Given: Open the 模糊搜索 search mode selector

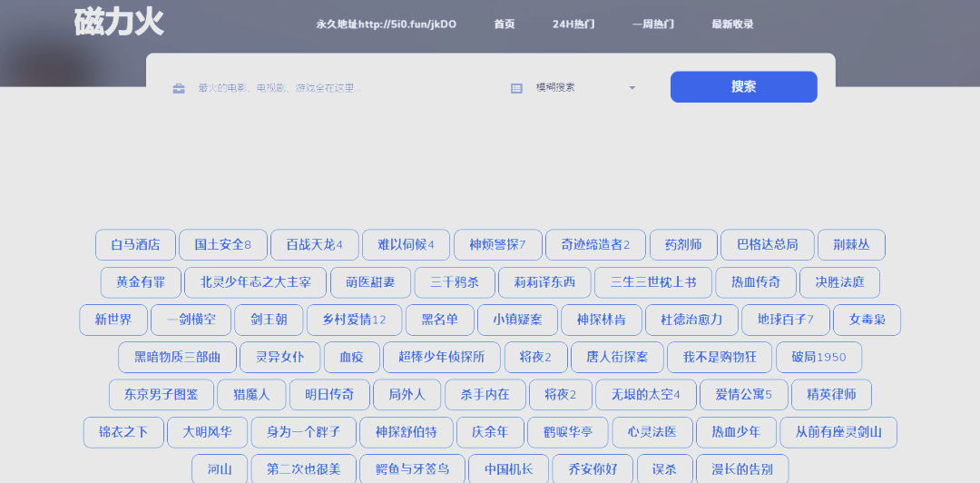Looking at the screenshot, I should click(573, 87).
